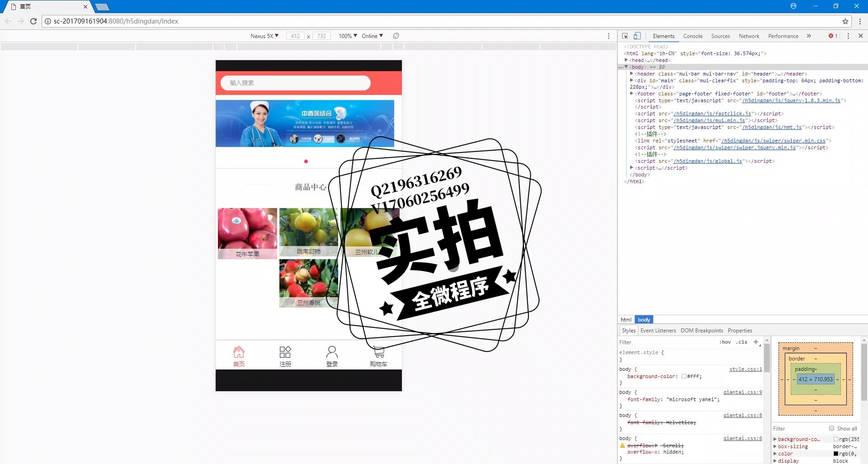Toggle the .cls class editor button
The width and height of the screenshot is (868, 464).
coord(741,342)
